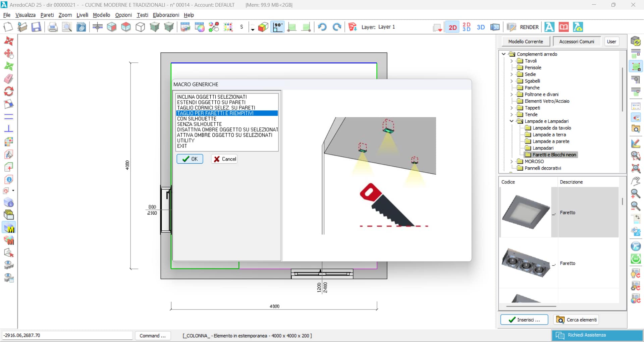644x342 pixels.
Task: Open a project with the folder icon
Action: [x=22, y=27]
